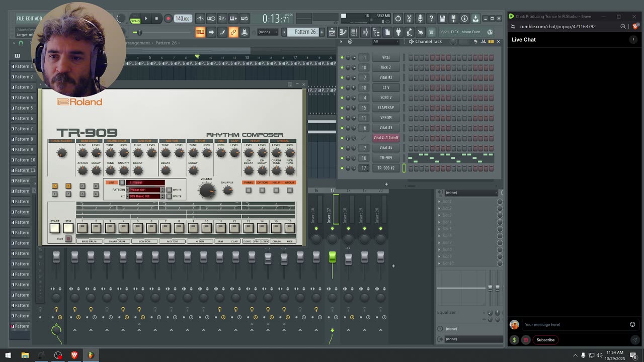Click the Undo history button

tap(398, 19)
